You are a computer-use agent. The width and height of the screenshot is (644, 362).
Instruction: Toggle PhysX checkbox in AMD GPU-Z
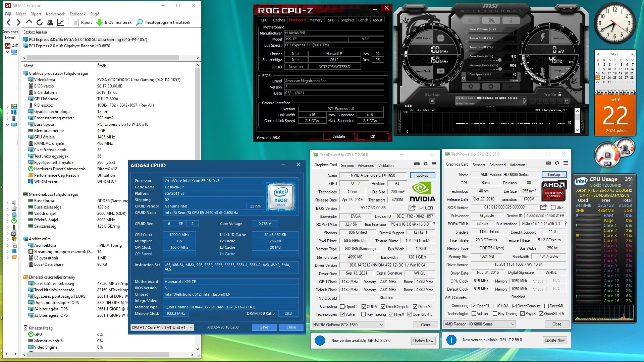(522, 314)
